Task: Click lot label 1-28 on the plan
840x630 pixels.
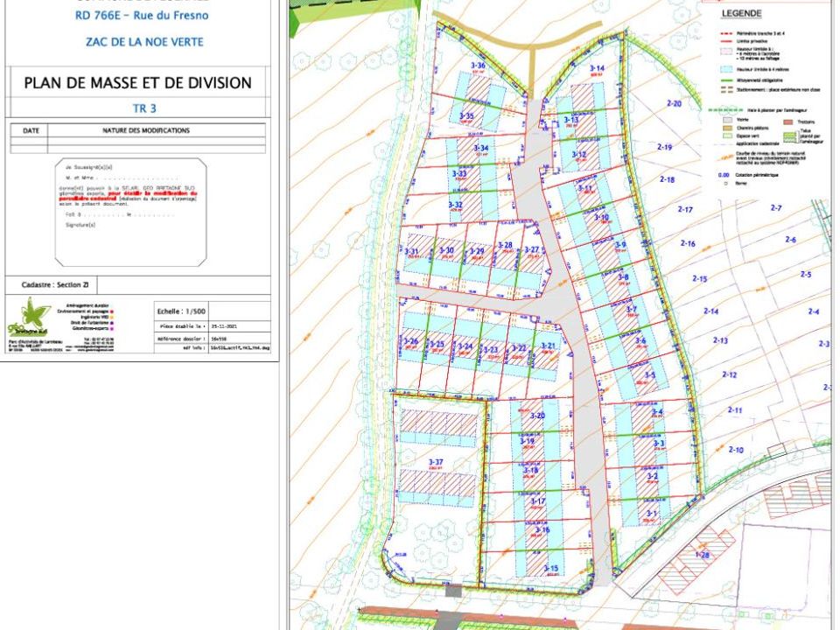Action: click(x=703, y=555)
